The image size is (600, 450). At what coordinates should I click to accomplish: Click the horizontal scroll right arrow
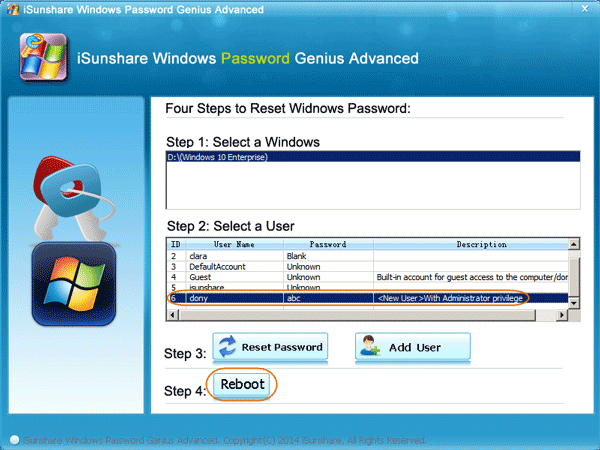562,315
